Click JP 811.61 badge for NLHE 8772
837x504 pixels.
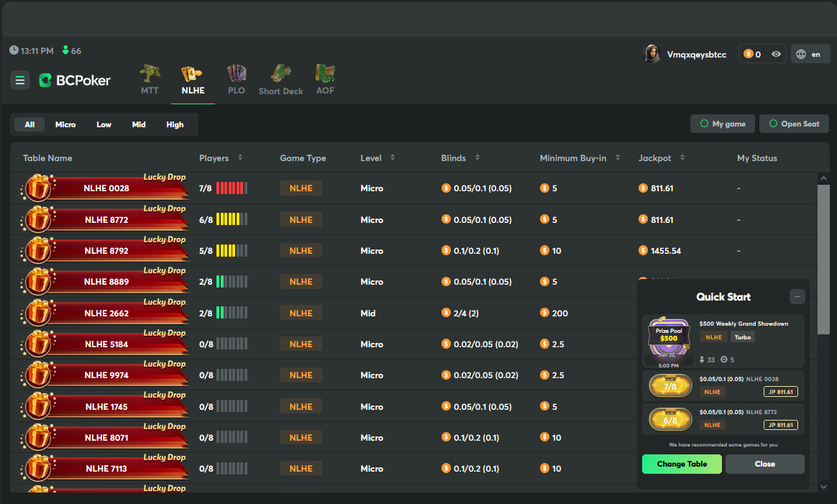click(780, 425)
